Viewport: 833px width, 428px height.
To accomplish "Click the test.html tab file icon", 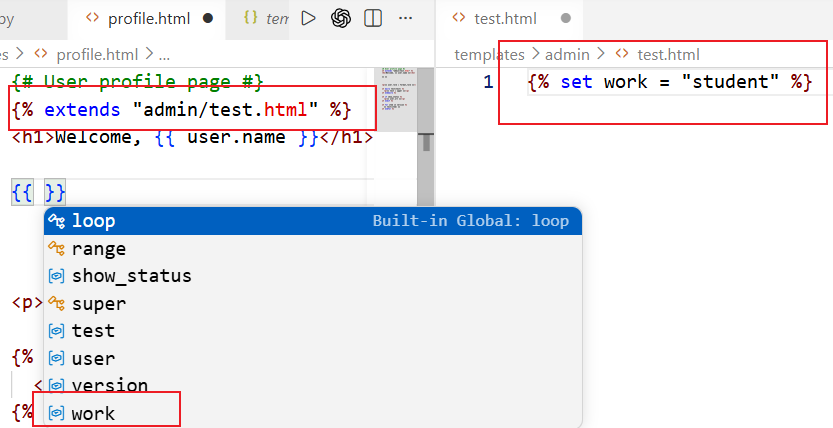I will 458,18.
